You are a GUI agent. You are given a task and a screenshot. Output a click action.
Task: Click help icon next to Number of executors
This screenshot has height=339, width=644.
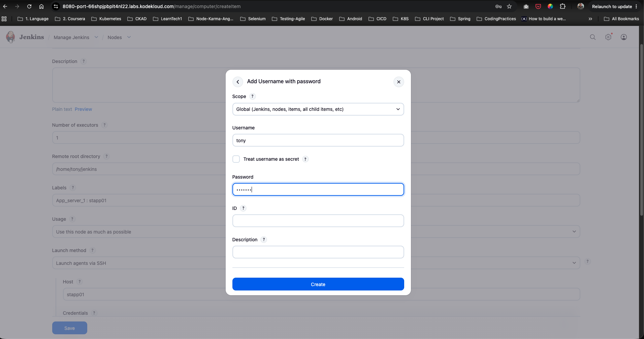click(x=104, y=125)
